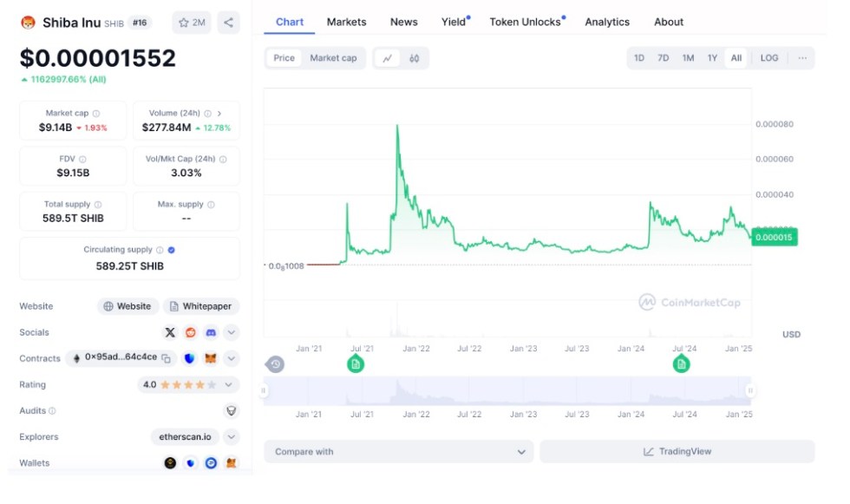Click the TradingView button
Image resolution: width=850 pixels, height=504 pixels.
point(677,452)
